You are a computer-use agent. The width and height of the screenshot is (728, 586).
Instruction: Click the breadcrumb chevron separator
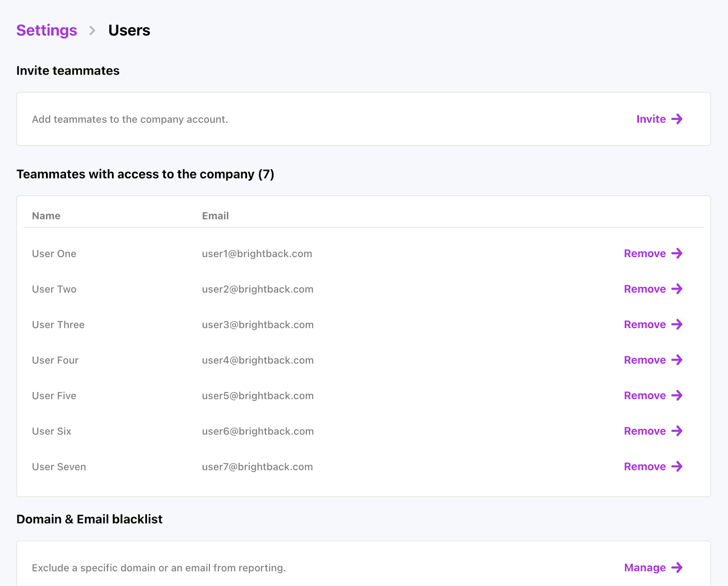(92, 30)
